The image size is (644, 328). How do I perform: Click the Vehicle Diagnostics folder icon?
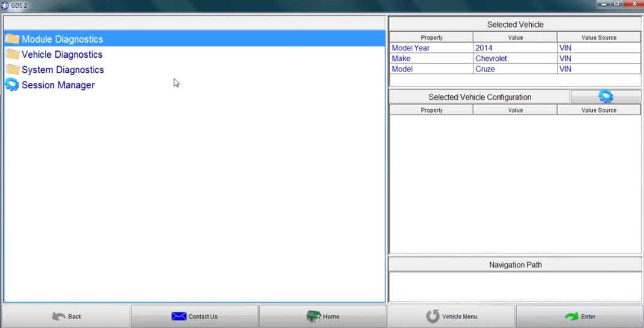coord(13,54)
